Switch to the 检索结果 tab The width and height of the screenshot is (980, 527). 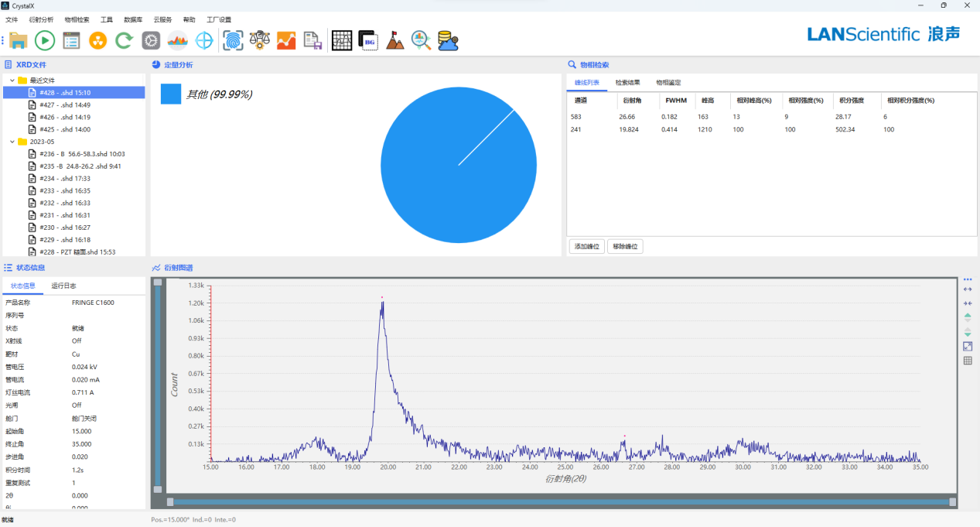[x=627, y=82]
